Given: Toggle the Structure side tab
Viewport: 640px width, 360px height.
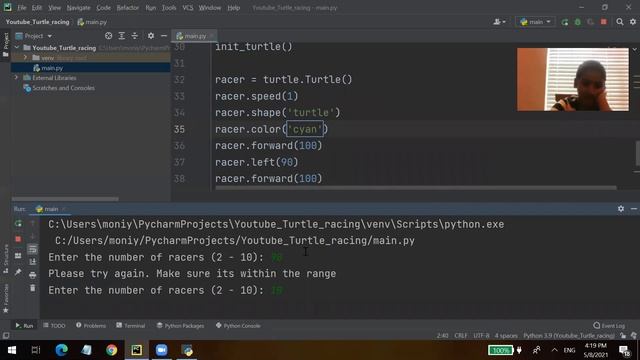Looking at the screenshot, I should (x=5, y=259).
